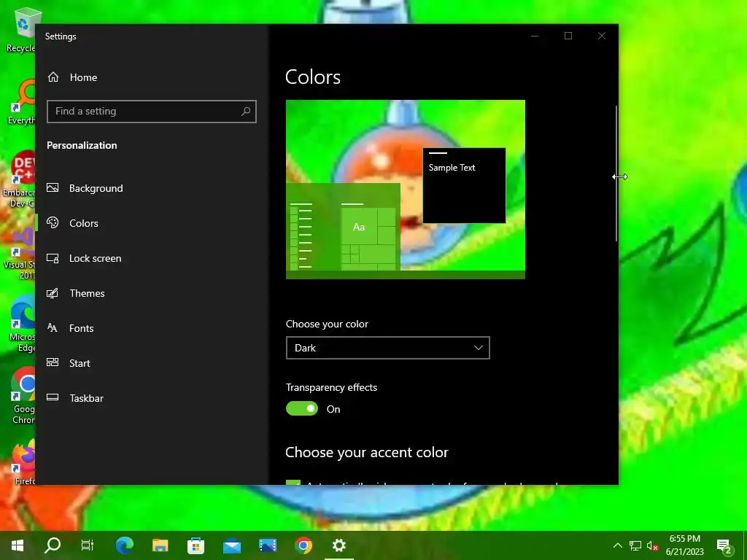Screen dimensions: 747x560
Task: Select the Visual Studio desktop shortcut
Action: 19,252
